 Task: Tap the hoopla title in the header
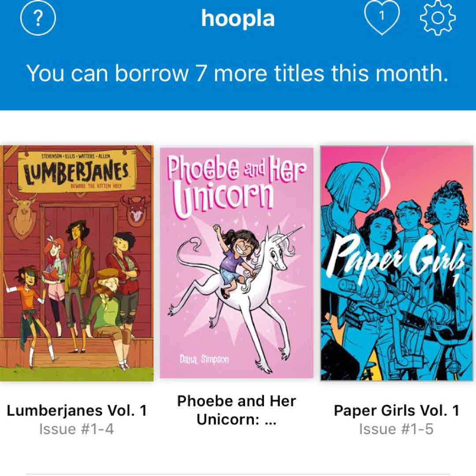[x=238, y=19]
